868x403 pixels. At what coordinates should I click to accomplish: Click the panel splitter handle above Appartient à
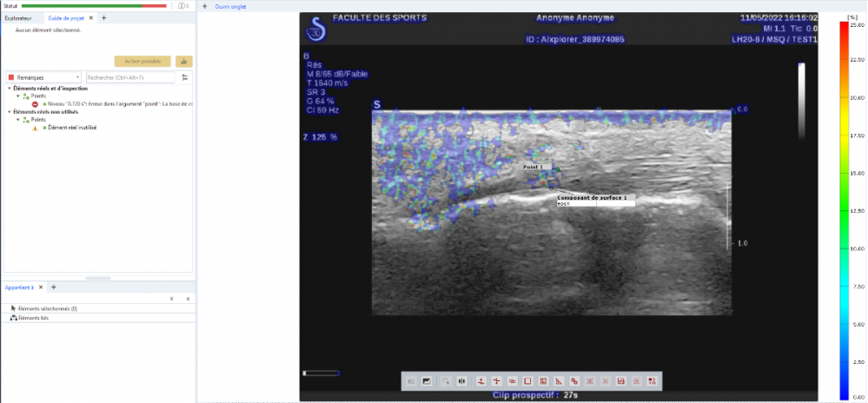click(98, 278)
